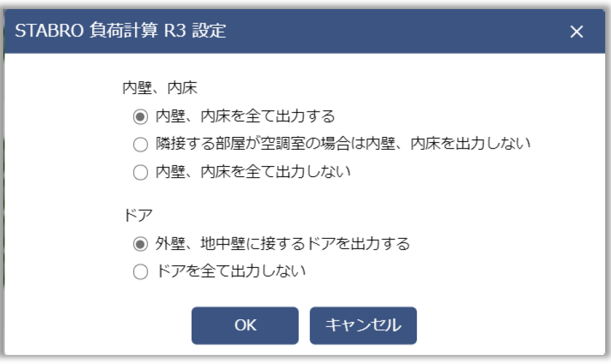This screenshot has height=364, width=611.
Task: Click the label text 隣接する部屋が空調室の場合は内壁、内床を出力しない
Action: (343, 144)
